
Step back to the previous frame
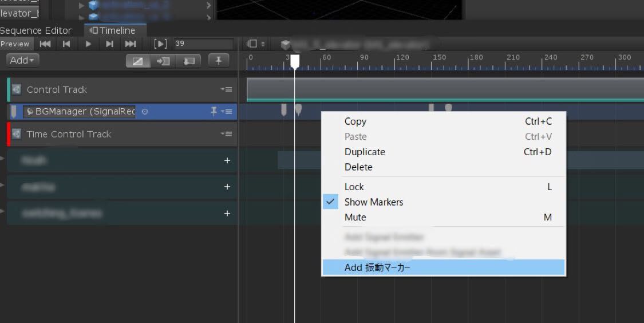(66, 44)
